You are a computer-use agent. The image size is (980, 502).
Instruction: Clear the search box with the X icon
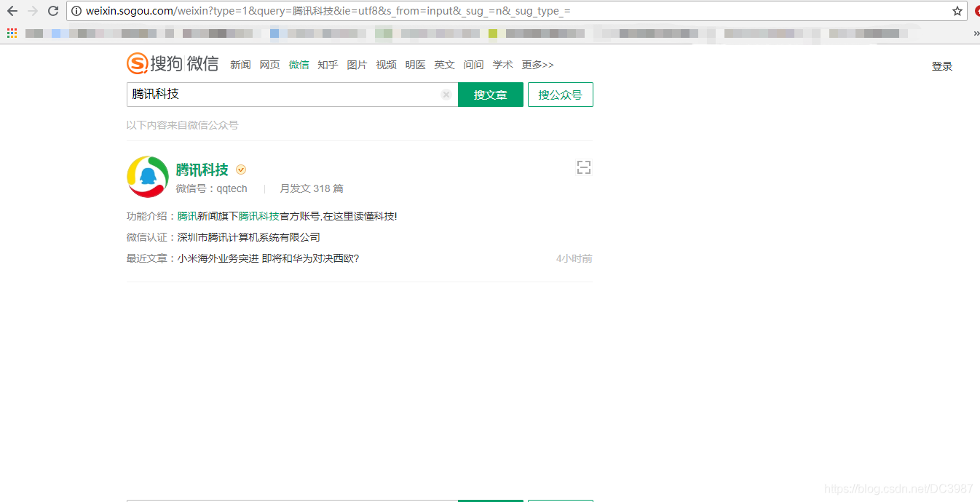click(446, 95)
